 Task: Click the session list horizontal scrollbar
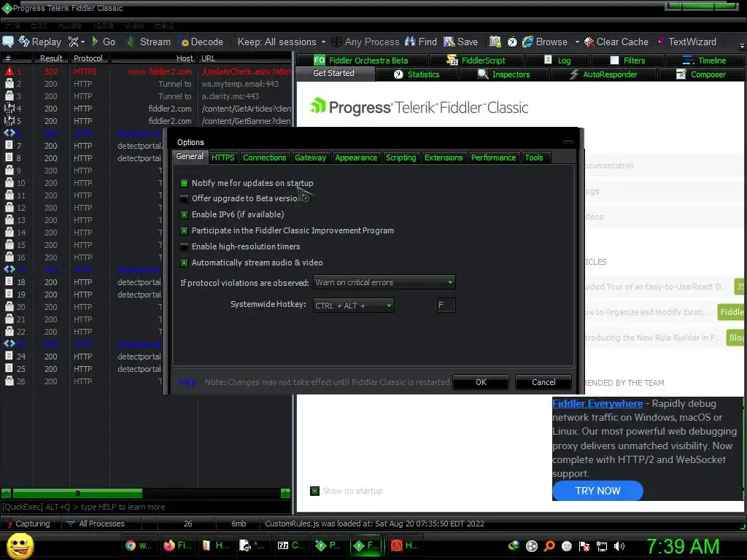click(x=146, y=494)
